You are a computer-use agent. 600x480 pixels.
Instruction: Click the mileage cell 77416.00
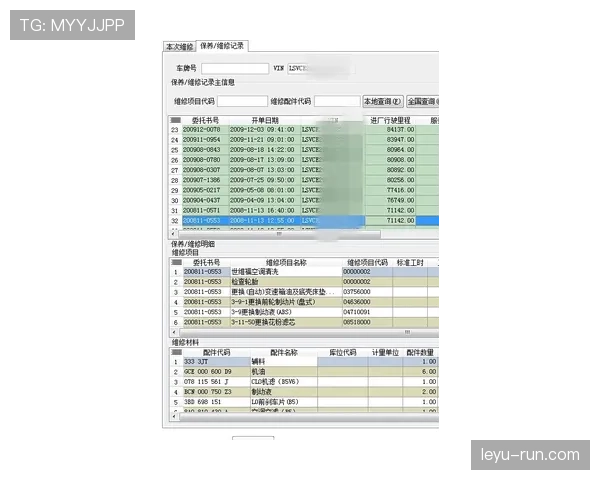[390, 190]
